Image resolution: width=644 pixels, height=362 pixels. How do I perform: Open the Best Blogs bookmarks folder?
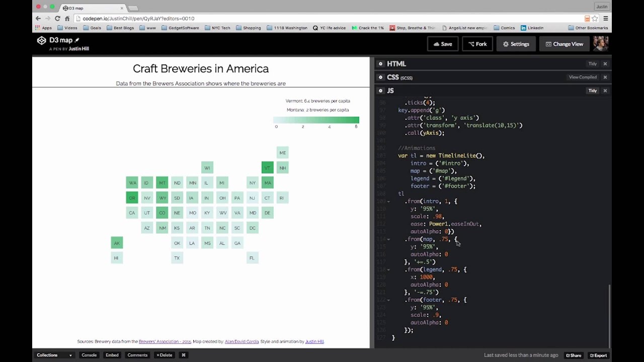pos(120,28)
